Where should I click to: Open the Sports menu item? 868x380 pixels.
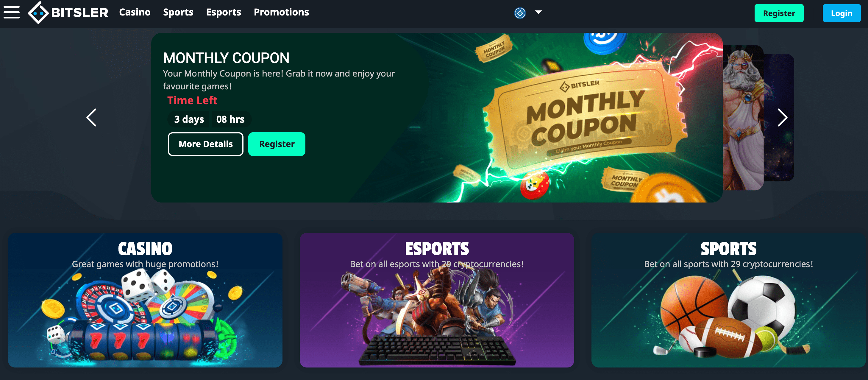point(178,12)
